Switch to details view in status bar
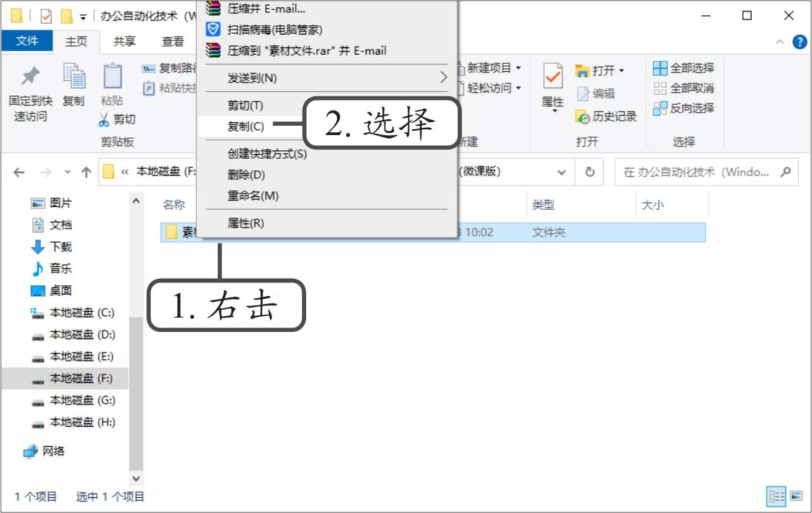The width and height of the screenshot is (812, 513). click(776, 497)
